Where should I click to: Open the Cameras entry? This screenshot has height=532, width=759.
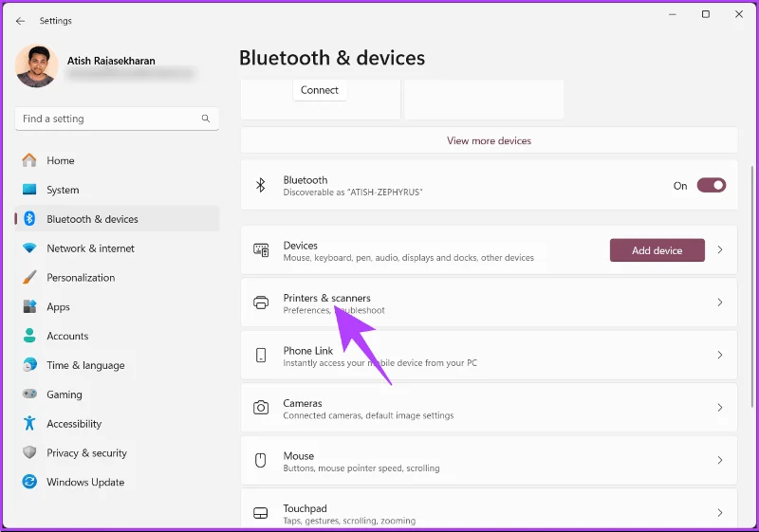[x=489, y=408]
